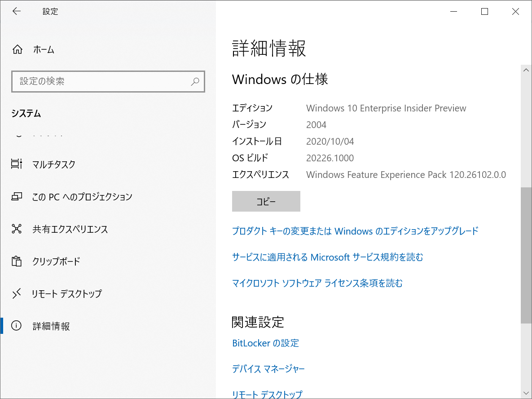Open マイクロソフト ソフトウェア ライセンス条項 link
This screenshot has height=399, width=532.
pos(317,283)
